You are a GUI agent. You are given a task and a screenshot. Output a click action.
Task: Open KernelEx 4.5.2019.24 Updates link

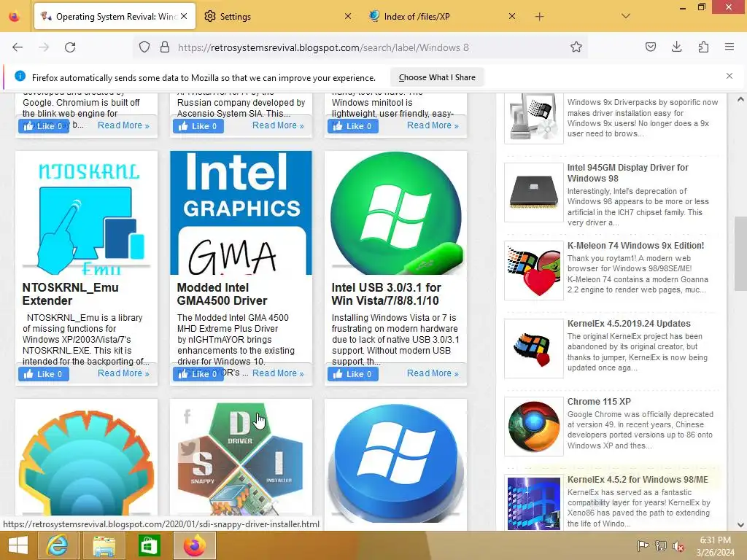point(629,324)
